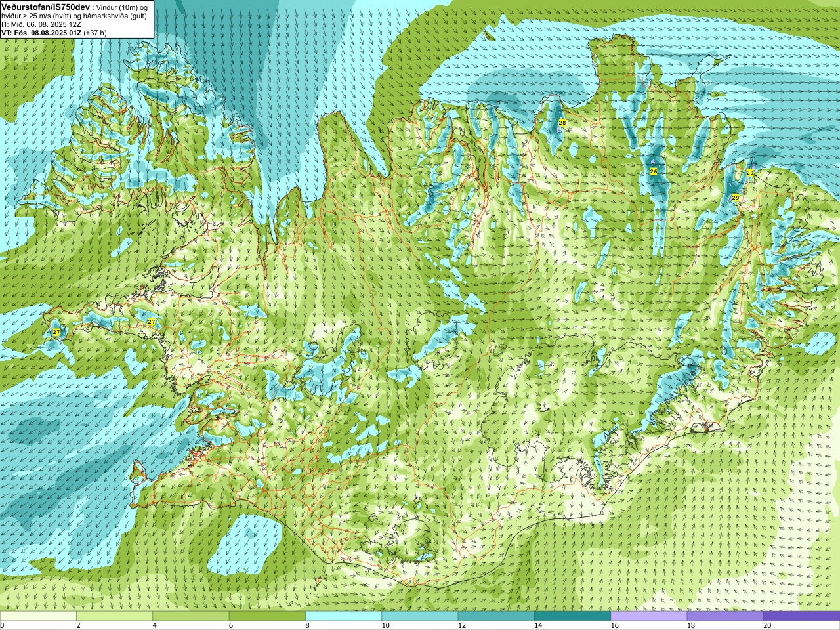Select the 8–10 light cyan scale segment
Screen dimensions: 840x630
(343, 616)
